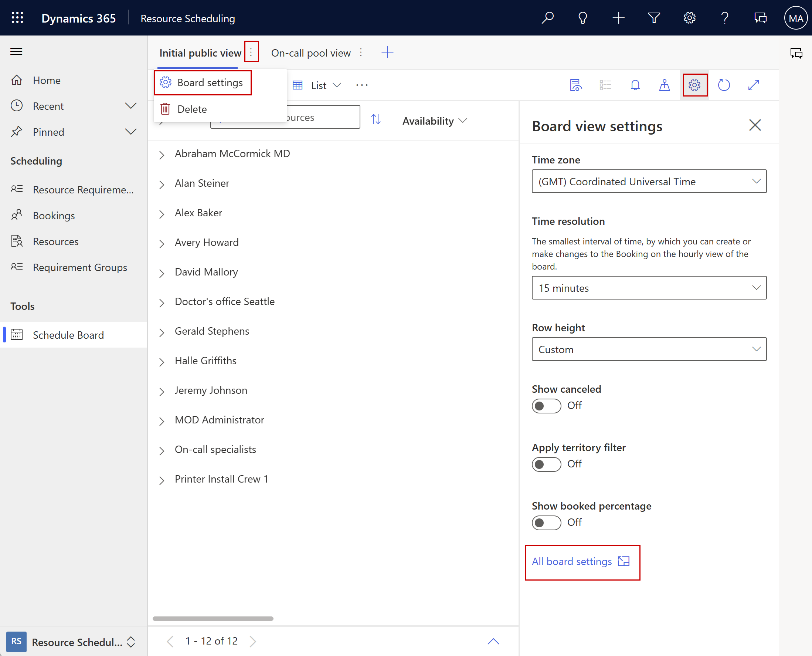The height and width of the screenshot is (656, 812).
Task: Toggle the Show booked percentage switch
Action: (546, 522)
